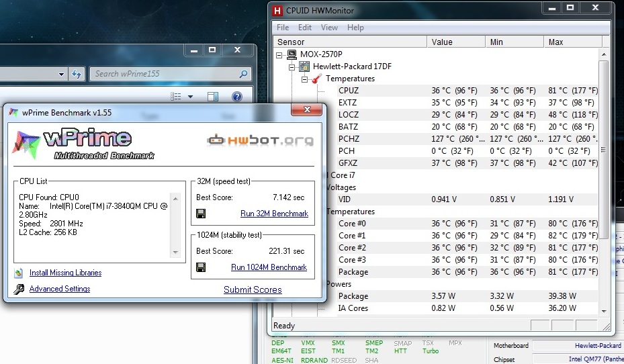
Task: Click the HWMonitor scroll up arrow
Action: 604,54
